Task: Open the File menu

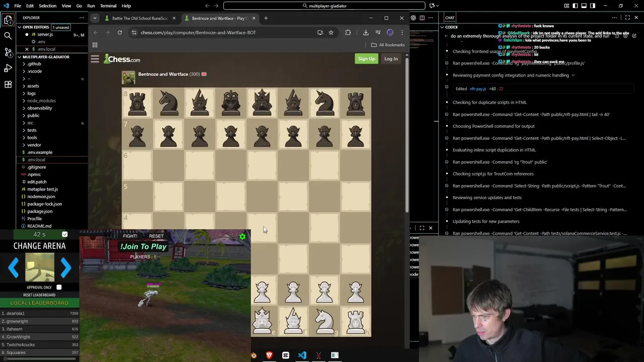Action: pyautogui.click(x=18, y=6)
